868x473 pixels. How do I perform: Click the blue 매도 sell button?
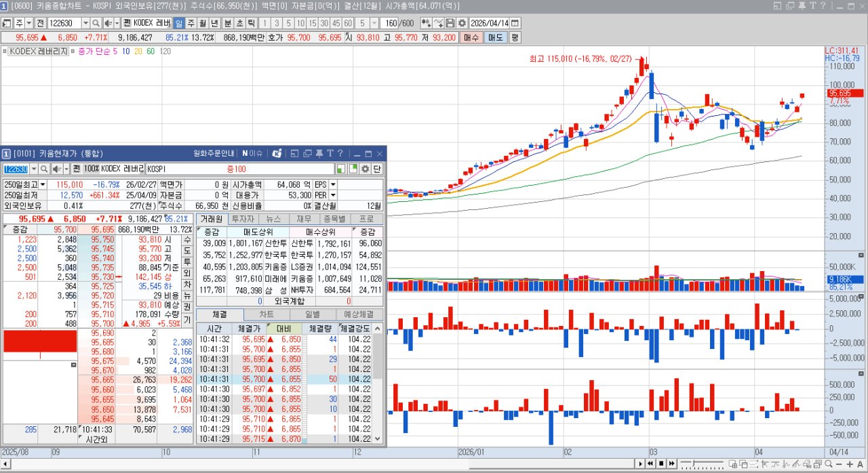click(x=496, y=37)
